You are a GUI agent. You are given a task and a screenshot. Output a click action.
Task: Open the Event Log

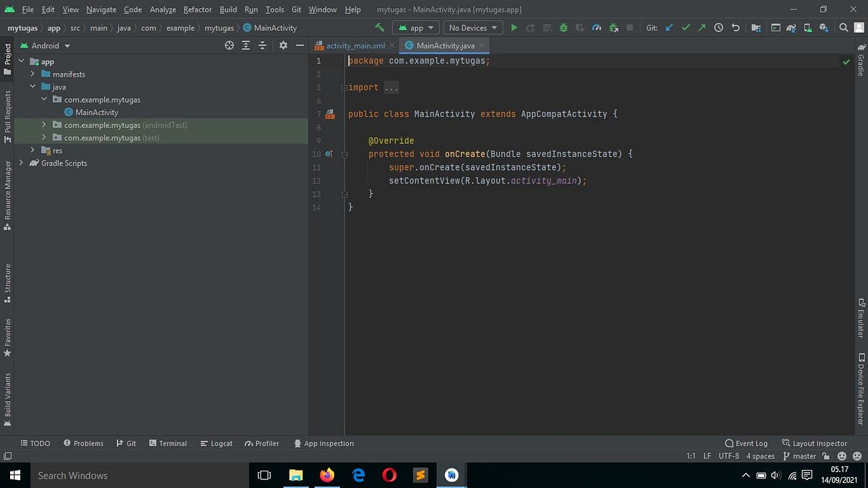pyautogui.click(x=746, y=443)
